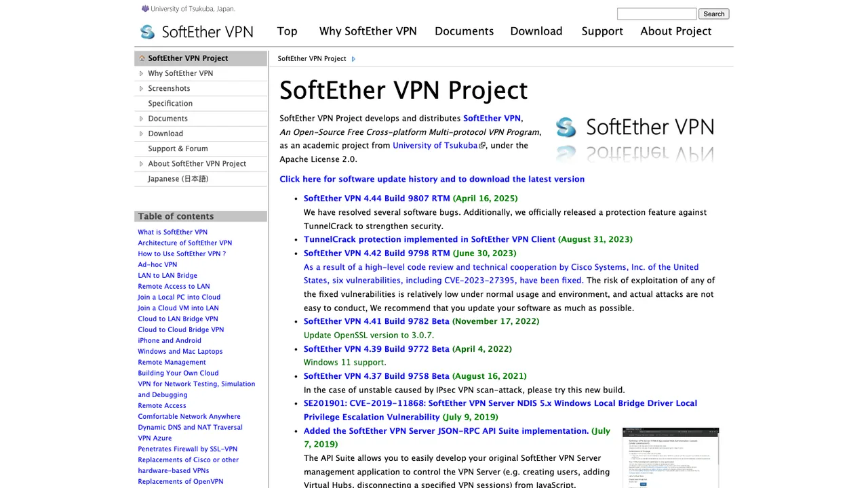This screenshot has width=868, height=488.
Task: Open SoftEther VPN 4.44 Build 9807 RTM
Action: pos(377,199)
